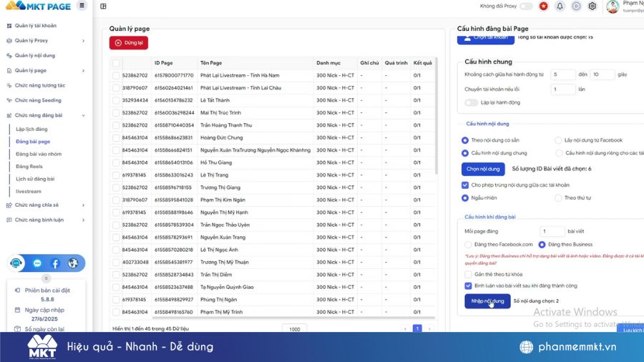
Task: Click the maximum delay field showing 10
Action: (x=602, y=74)
